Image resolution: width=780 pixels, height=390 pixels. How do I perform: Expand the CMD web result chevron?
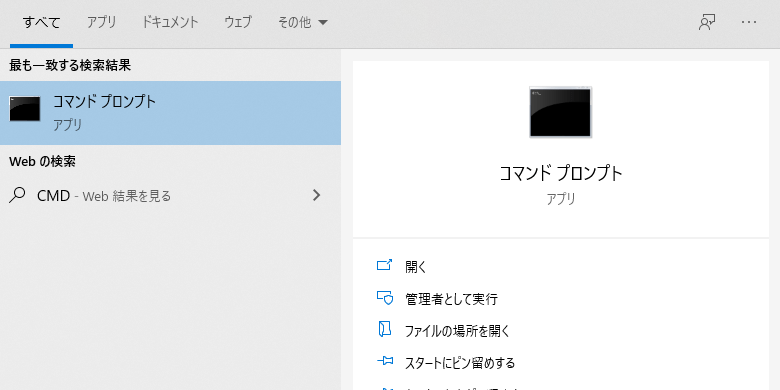pyautogui.click(x=316, y=195)
